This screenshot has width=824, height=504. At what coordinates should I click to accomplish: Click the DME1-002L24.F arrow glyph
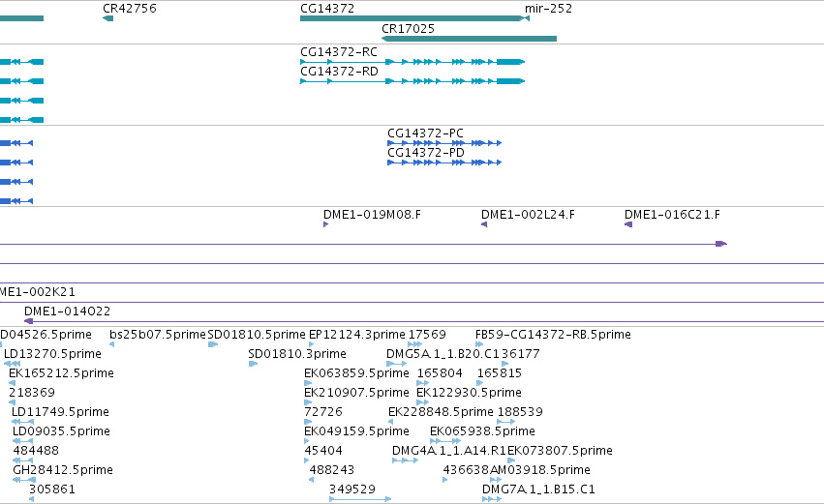pyautogui.click(x=484, y=224)
